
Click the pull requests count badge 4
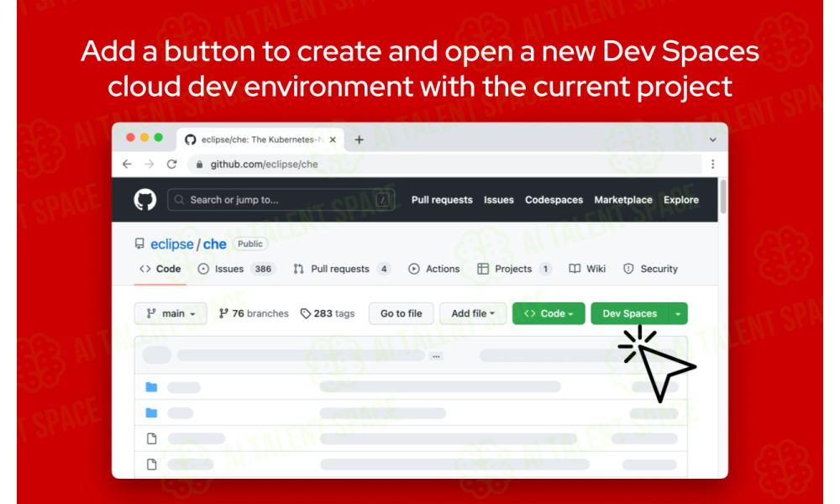click(384, 269)
